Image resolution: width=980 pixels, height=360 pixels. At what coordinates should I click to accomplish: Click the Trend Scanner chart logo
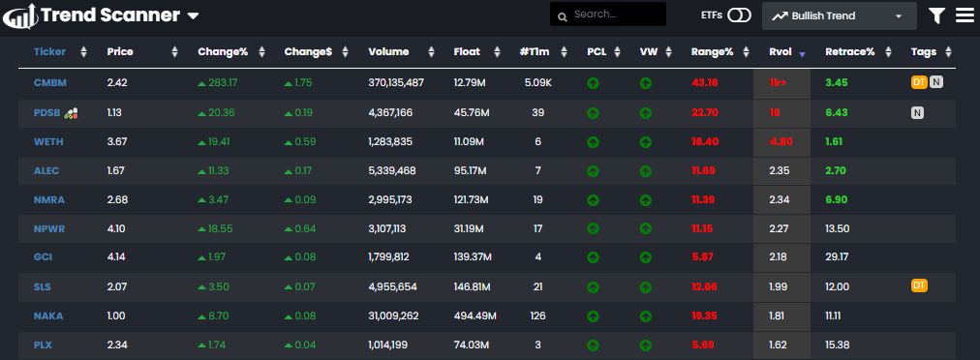point(20,15)
